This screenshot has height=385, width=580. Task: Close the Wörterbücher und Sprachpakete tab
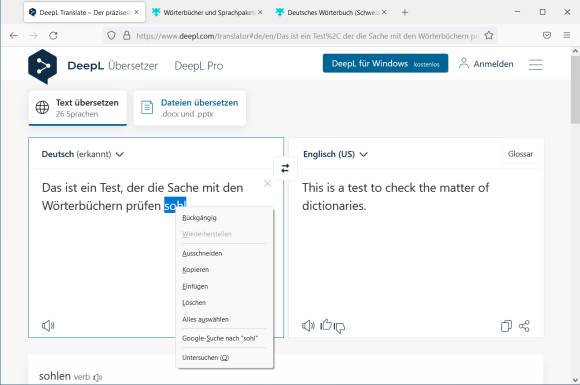[x=260, y=12]
